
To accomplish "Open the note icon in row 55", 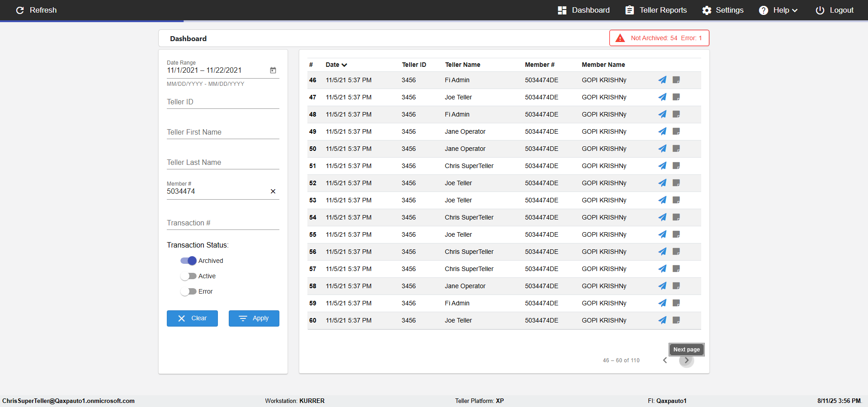I will 676,234.
